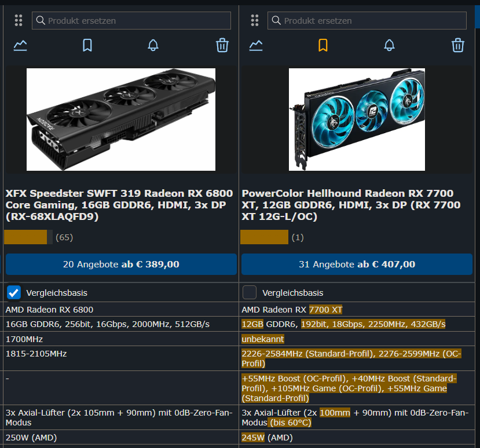View the single rating of PowerColor card

298,237
